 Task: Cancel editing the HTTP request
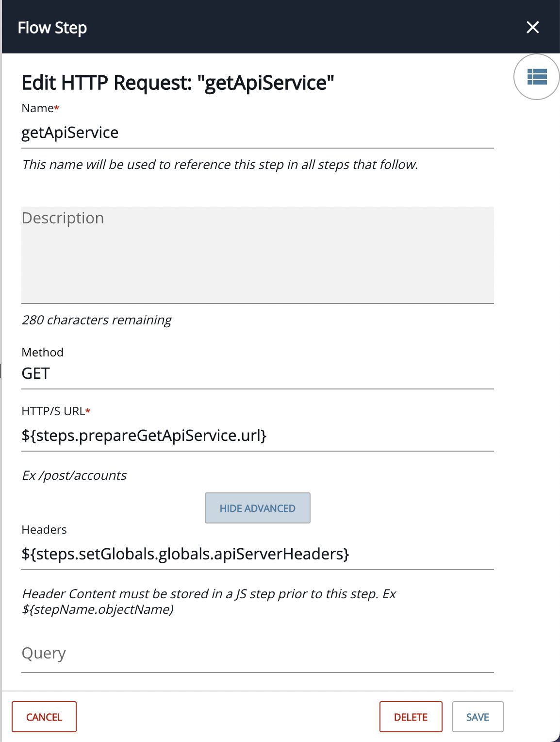tap(44, 717)
